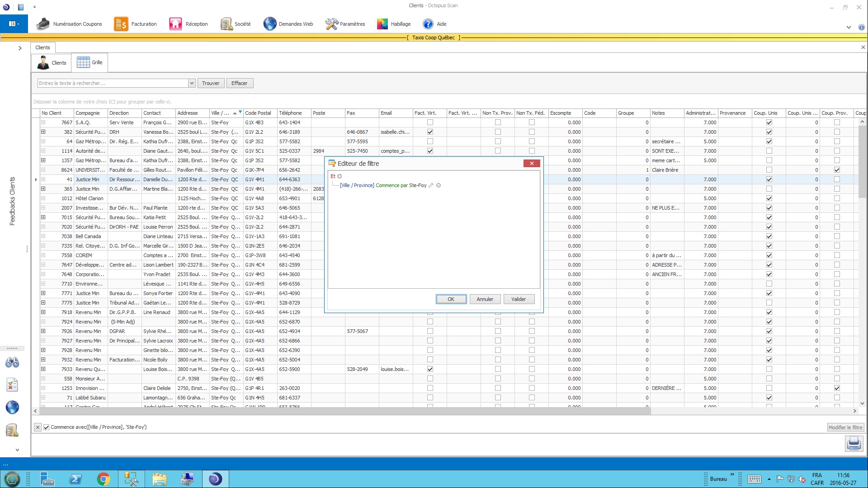Screen dimensions: 868x488
Task: Toggle the Commence avec filter checkbox
Action: pos(46,427)
